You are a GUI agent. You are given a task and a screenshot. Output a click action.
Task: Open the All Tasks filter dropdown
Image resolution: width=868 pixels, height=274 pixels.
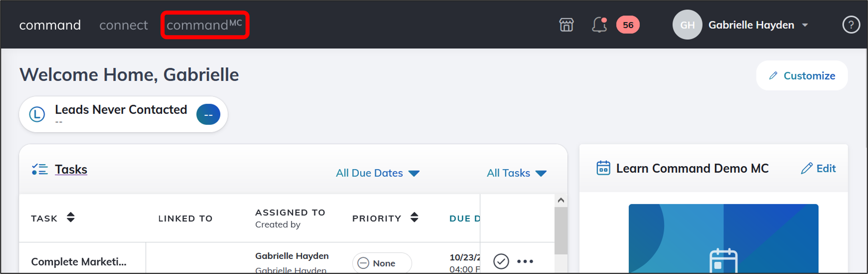point(517,173)
